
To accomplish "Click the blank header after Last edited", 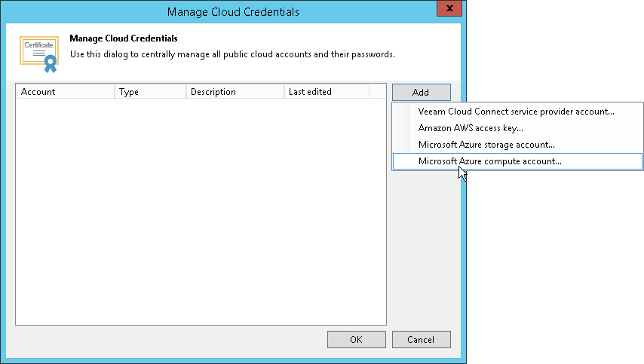I will click(x=377, y=92).
